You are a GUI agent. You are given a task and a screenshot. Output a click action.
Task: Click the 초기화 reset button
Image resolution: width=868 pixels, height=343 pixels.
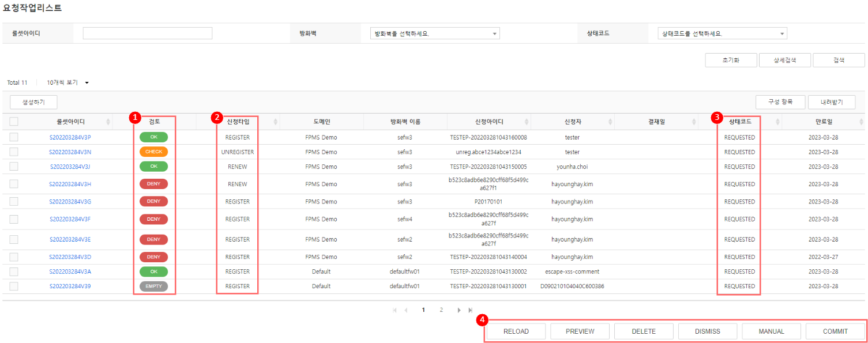pos(731,60)
